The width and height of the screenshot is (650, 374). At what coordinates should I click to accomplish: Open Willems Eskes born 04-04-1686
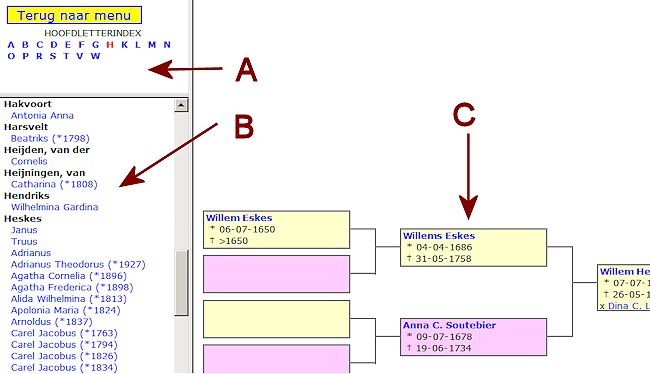[439, 236]
